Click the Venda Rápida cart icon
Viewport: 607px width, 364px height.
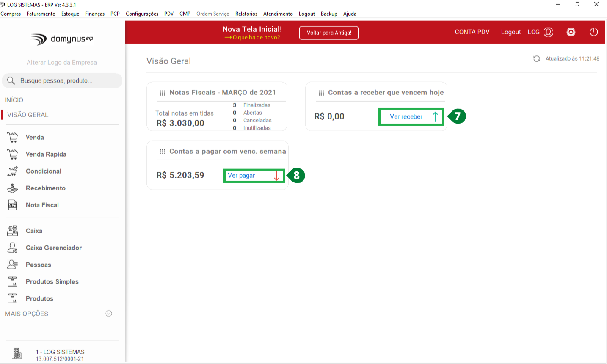(13, 154)
